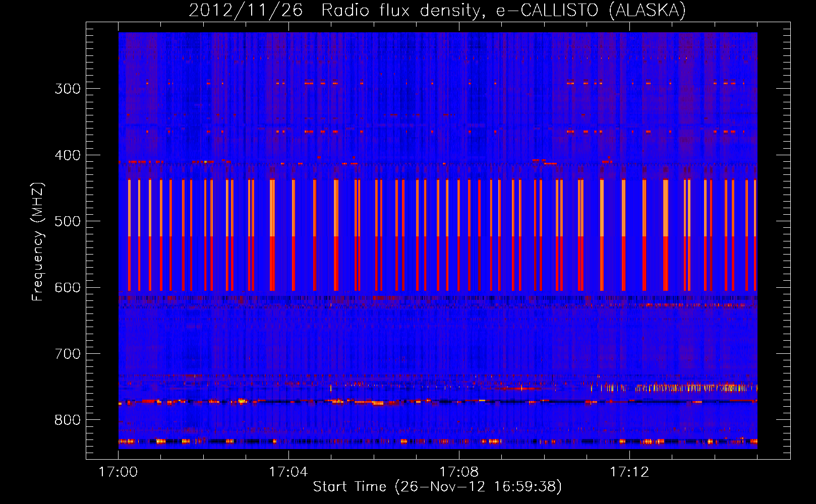The height and width of the screenshot is (504, 816).
Task: Click the 300 frequency tick label
Action: 68,89
